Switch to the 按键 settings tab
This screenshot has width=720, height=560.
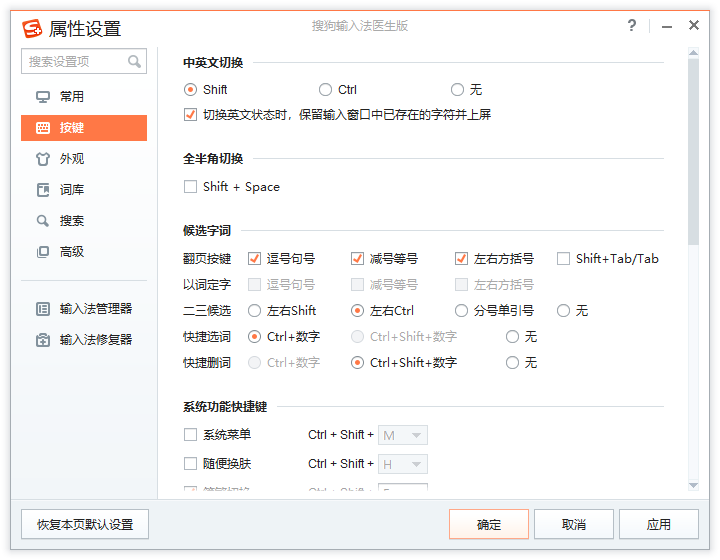(x=84, y=128)
